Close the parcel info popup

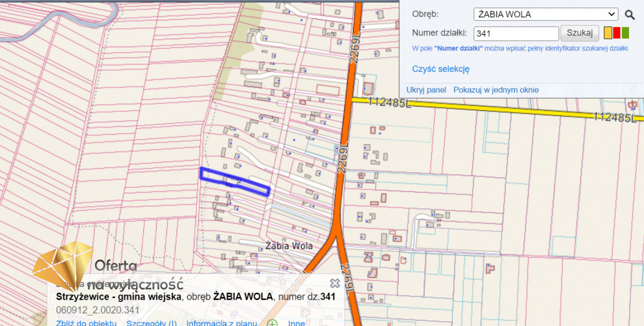[335, 284]
